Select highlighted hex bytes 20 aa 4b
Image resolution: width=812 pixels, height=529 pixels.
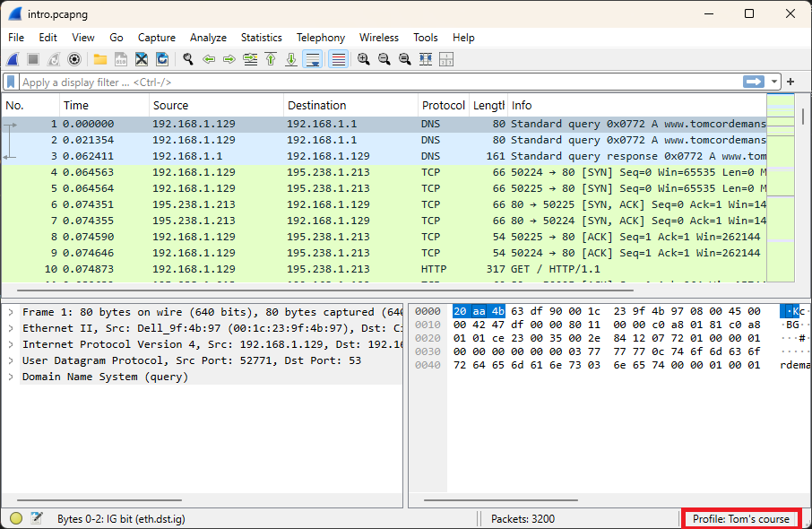tap(479, 311)
